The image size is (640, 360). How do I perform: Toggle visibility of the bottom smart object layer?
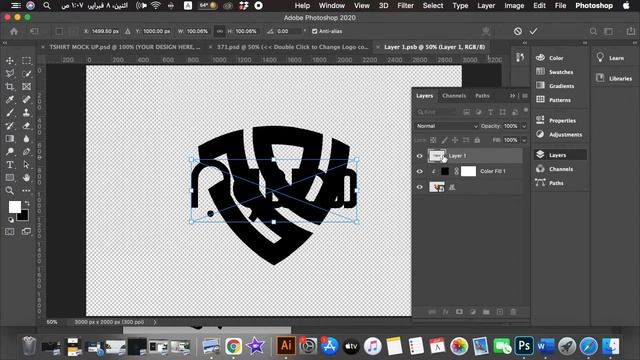[420, 187]
